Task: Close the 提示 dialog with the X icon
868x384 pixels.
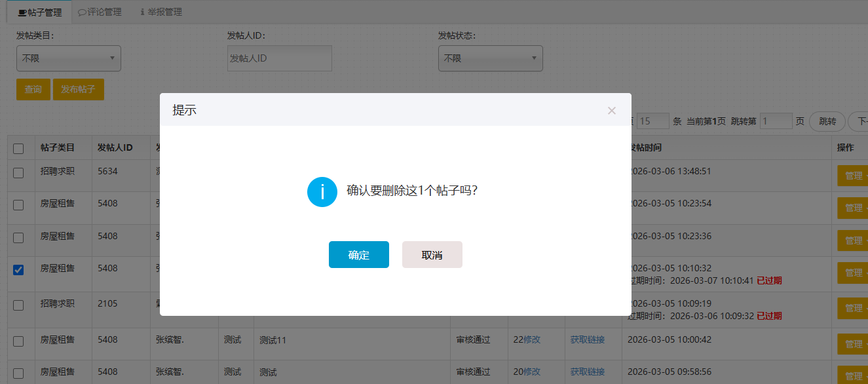Action: pos(611,111)
